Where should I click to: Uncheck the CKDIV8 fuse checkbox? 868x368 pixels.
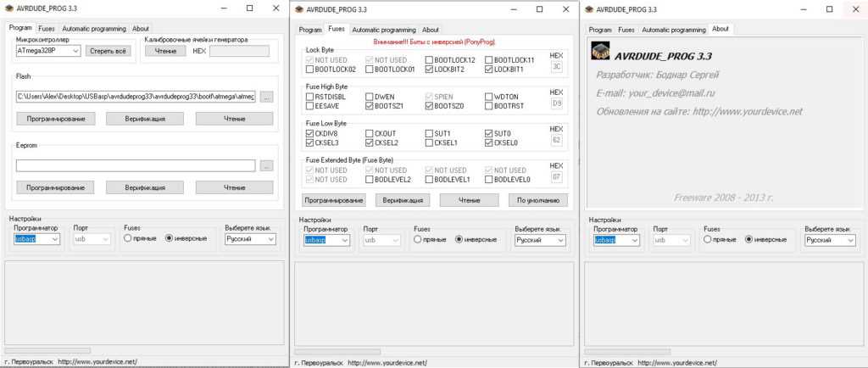click(309, 133)
